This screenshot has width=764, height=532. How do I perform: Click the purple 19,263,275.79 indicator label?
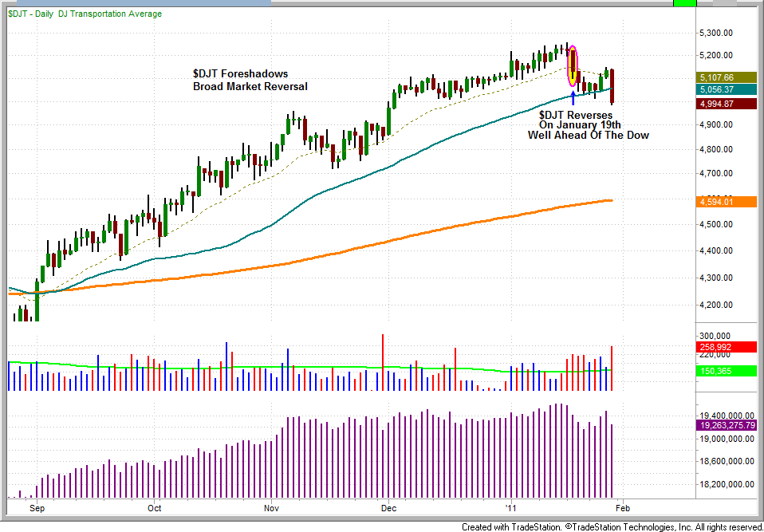click(723, 426)
